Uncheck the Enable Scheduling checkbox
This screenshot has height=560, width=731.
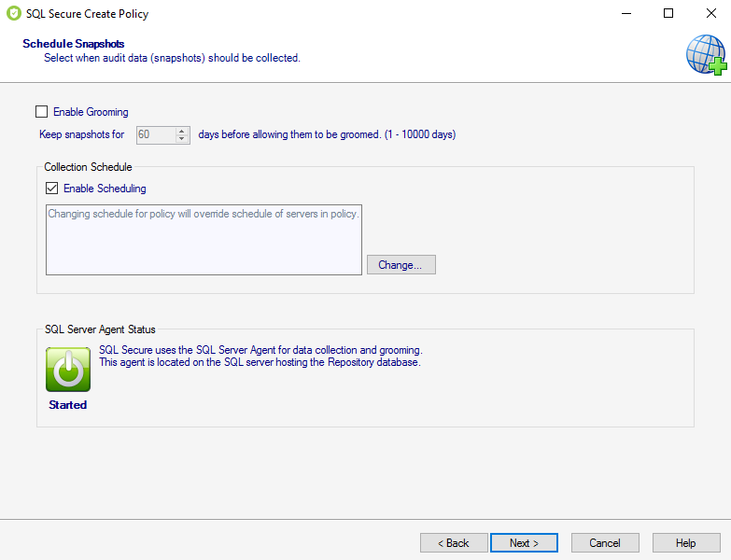pyautogui.click(x=51, y=189)
